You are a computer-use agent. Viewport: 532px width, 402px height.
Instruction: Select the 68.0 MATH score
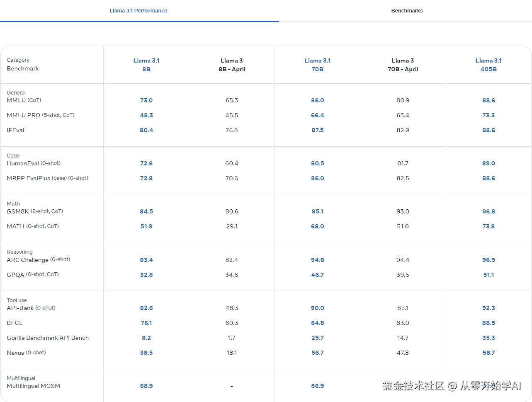(318, 226)
